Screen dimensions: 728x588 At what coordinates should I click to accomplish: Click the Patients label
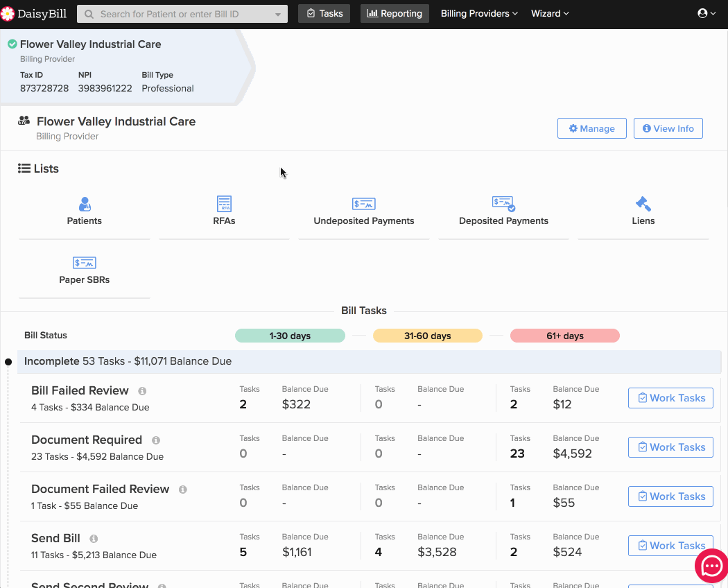tap(85, 221)
